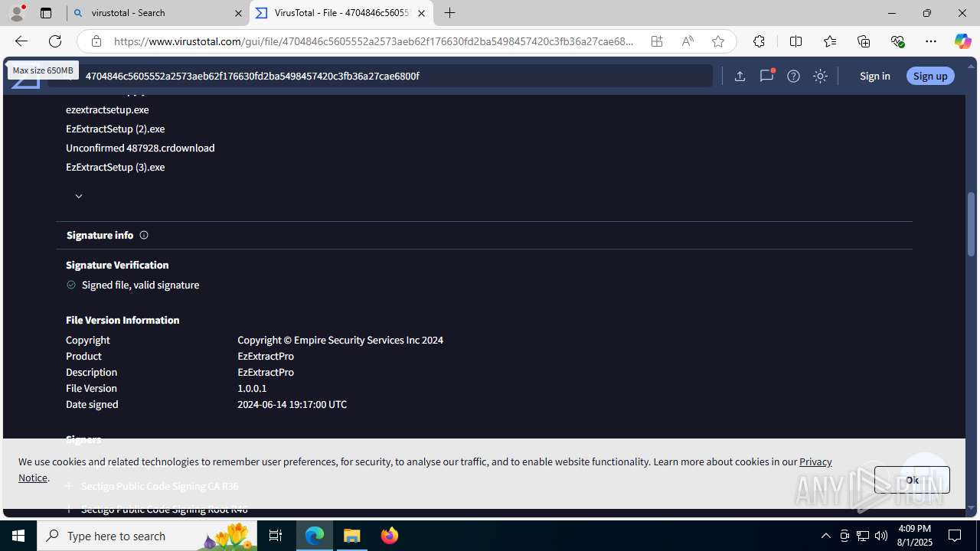The image size is (980, 551).
Task: Select Signed file, valid signature text
Action: pyautogui.click(x=140, y=285)
